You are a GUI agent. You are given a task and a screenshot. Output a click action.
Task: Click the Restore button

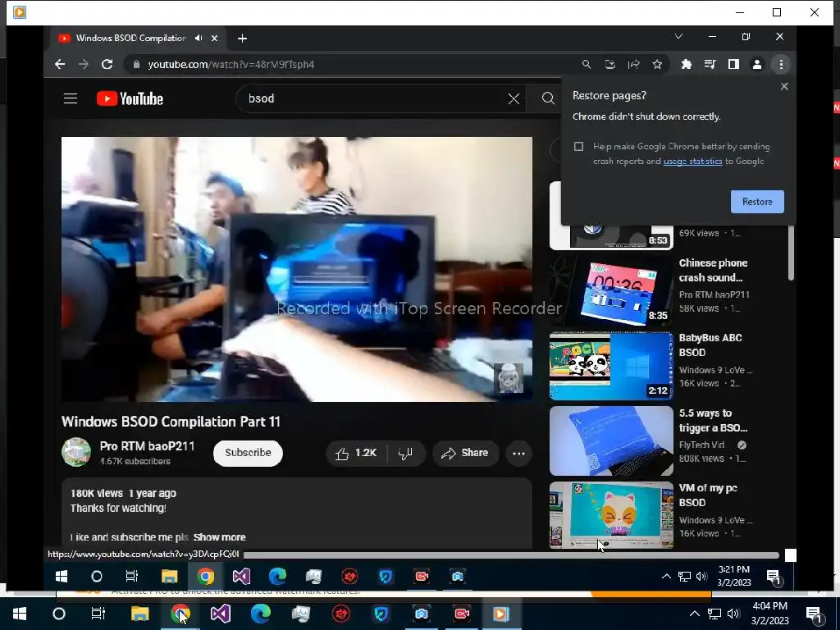(x=757, y=202)
